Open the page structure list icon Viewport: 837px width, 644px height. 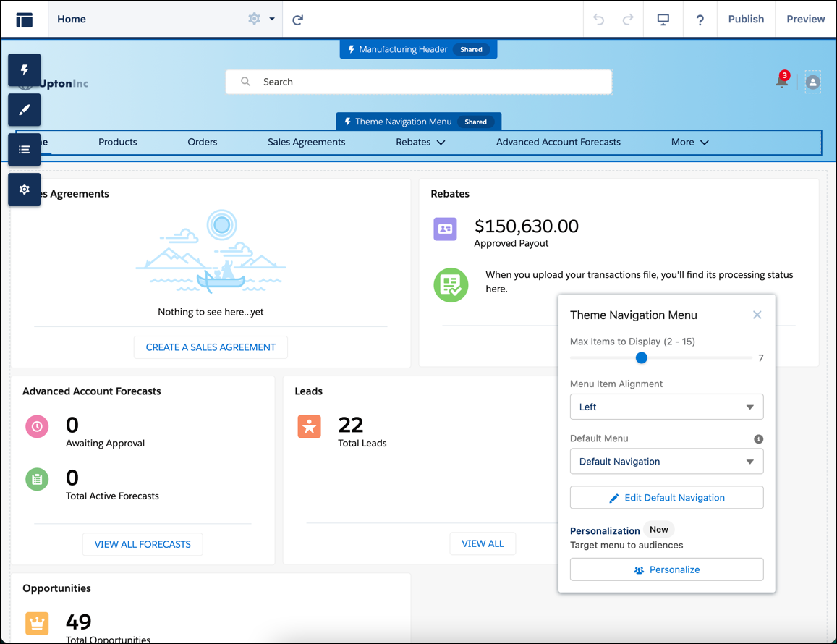coord(24,150)
